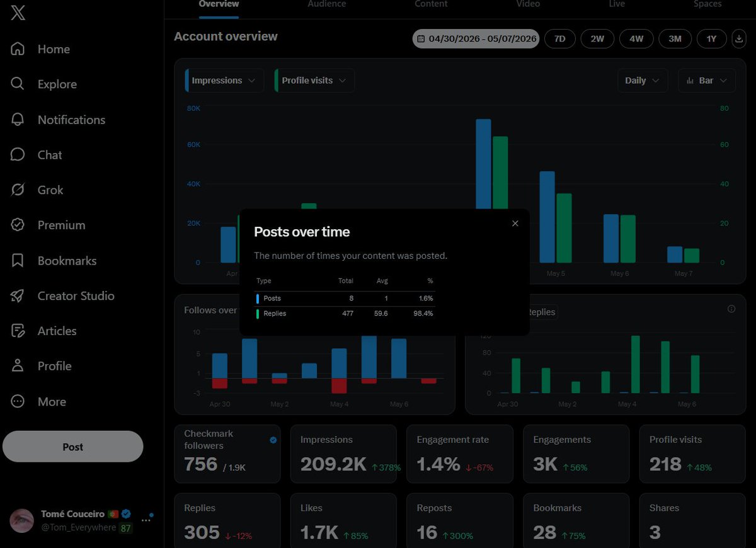Click the Profile visits 218 card
756x548 pixels.
tap(692, 454)
